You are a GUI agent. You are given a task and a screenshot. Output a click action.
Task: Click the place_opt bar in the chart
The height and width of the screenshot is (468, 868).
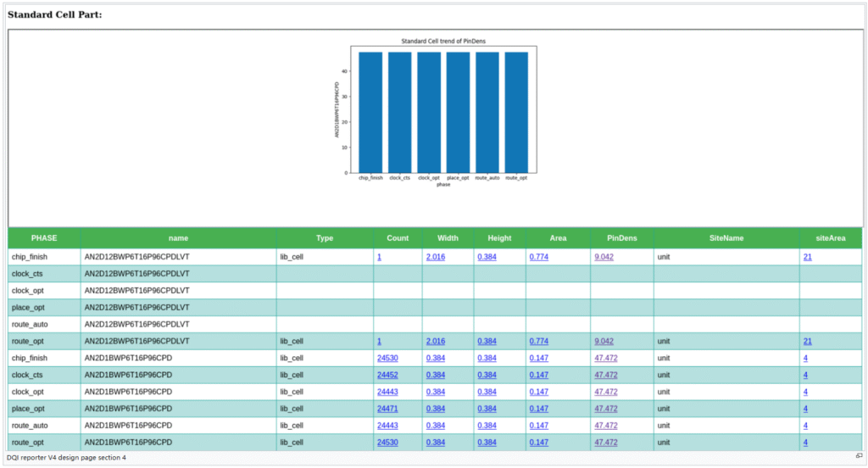tap(458, 112)
